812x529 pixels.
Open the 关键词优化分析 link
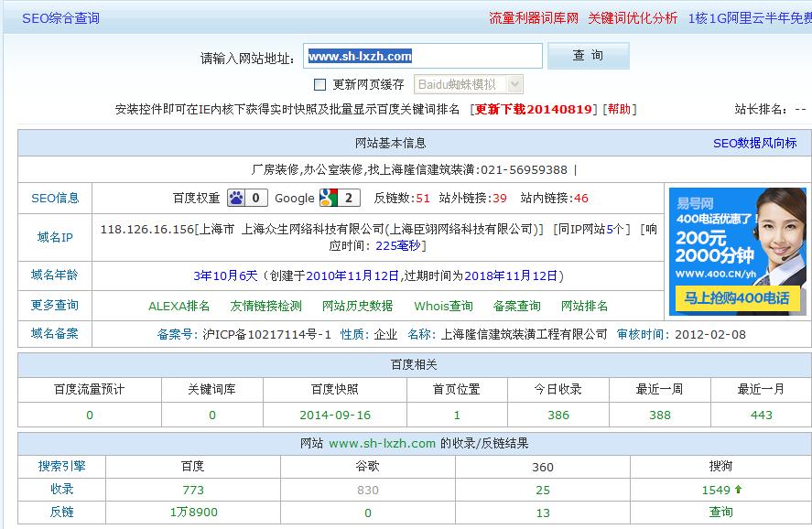[633, 18]
